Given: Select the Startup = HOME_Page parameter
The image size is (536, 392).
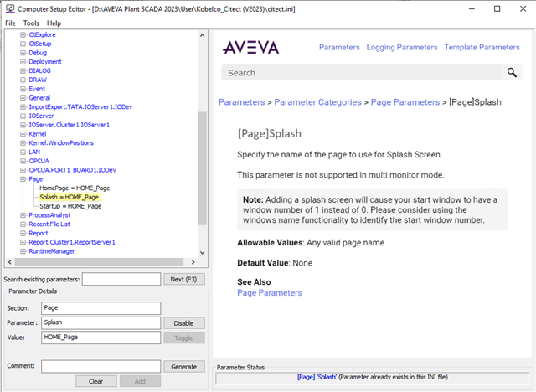Looking at the screenshot, I should click(70, 206).
